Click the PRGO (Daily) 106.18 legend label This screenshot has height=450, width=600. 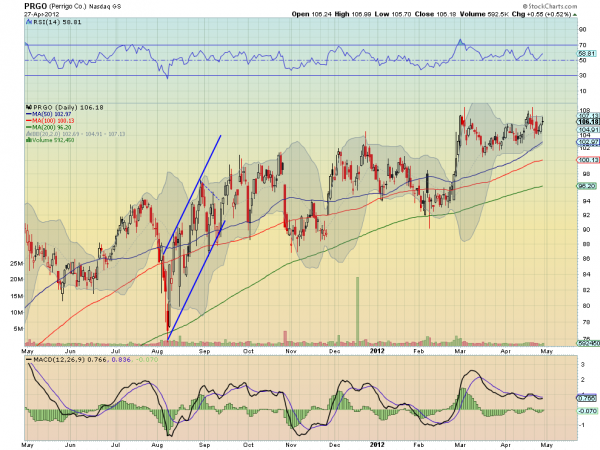click(x=68, y=108)
